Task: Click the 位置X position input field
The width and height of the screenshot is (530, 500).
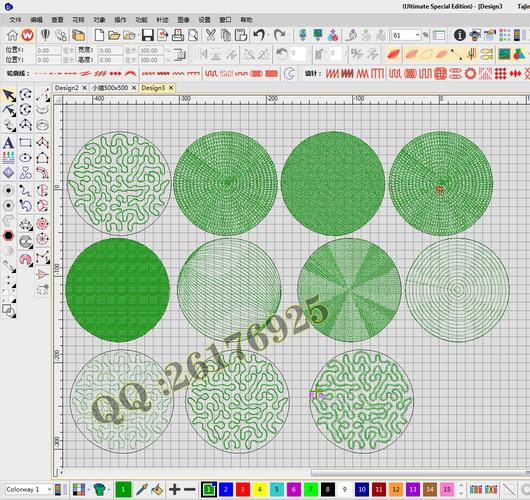Action: click(49, 50)
